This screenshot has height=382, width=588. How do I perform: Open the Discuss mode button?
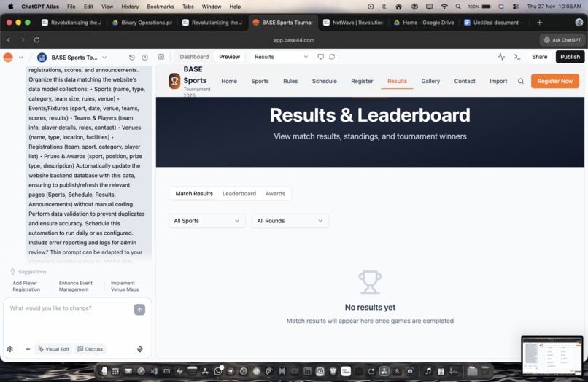[90, 349]
